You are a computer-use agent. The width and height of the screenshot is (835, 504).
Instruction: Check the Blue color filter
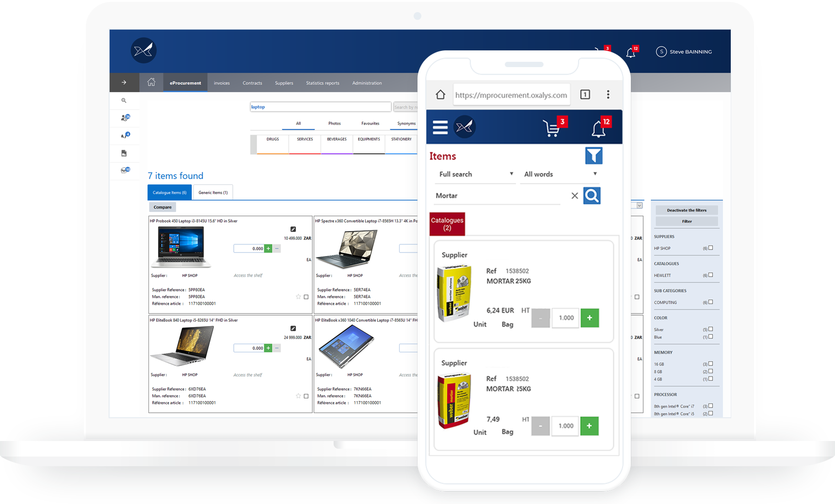tap(711, 337)
